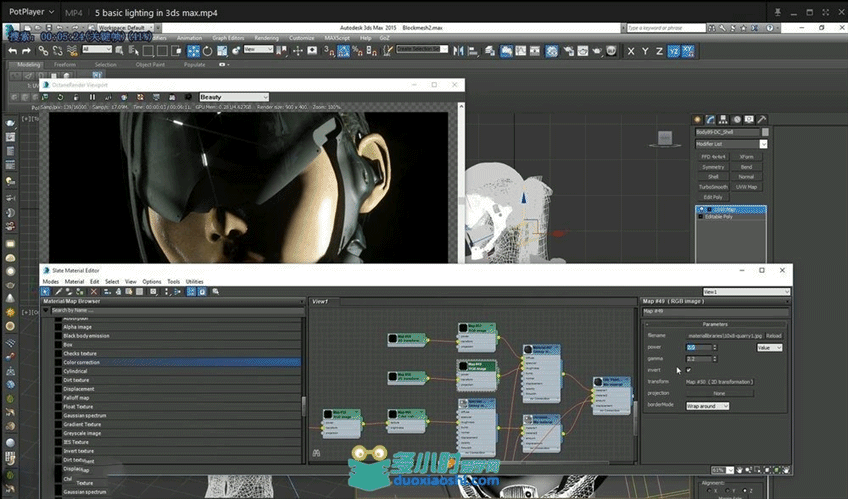Viewport: 848px width, 499px height.
Task: Open the Utilities menu in Slate Material Editor
Action: click(194, 282)
